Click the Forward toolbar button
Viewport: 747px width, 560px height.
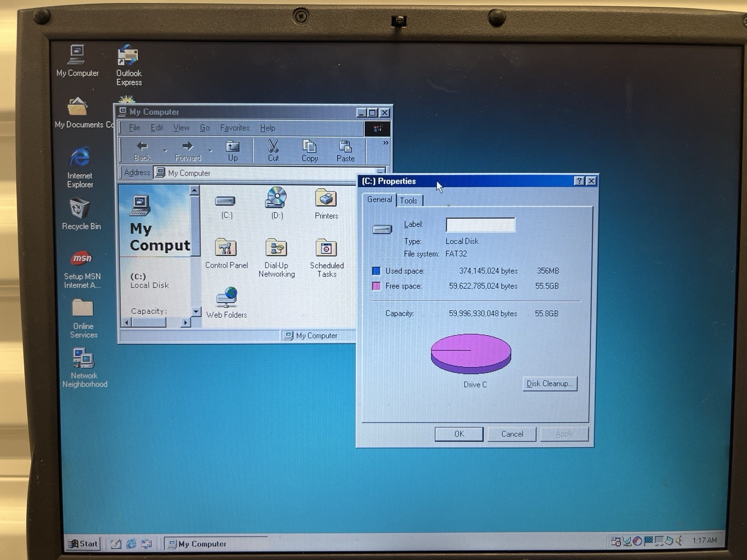click(188, 151)
